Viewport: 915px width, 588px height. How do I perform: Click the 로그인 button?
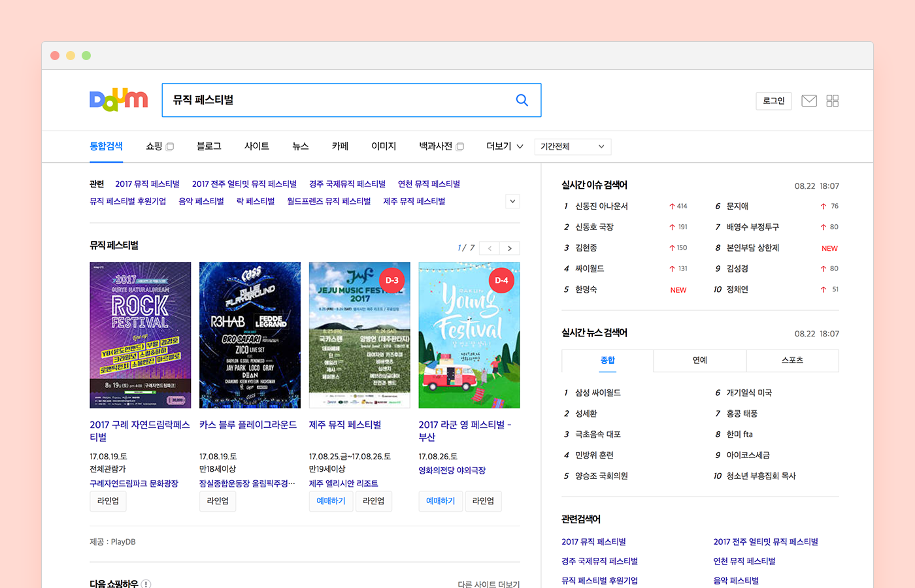pos(774,101)
